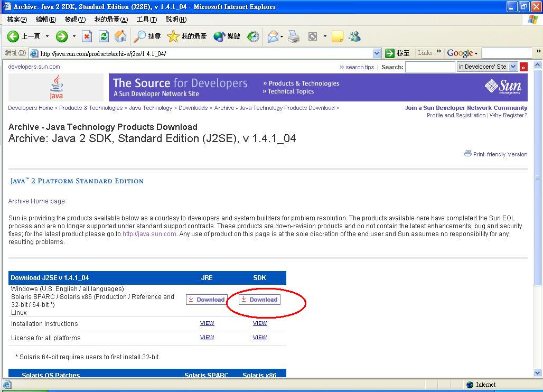Click into the site Search text field
Image resolution: width=543 pixels, height=392 pixels.
430,67
